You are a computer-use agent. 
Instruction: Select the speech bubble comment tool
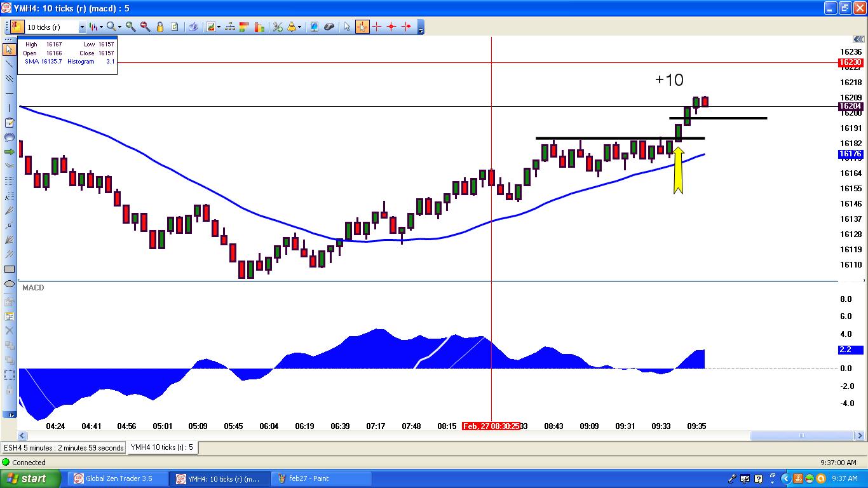[x=9, y=137]
